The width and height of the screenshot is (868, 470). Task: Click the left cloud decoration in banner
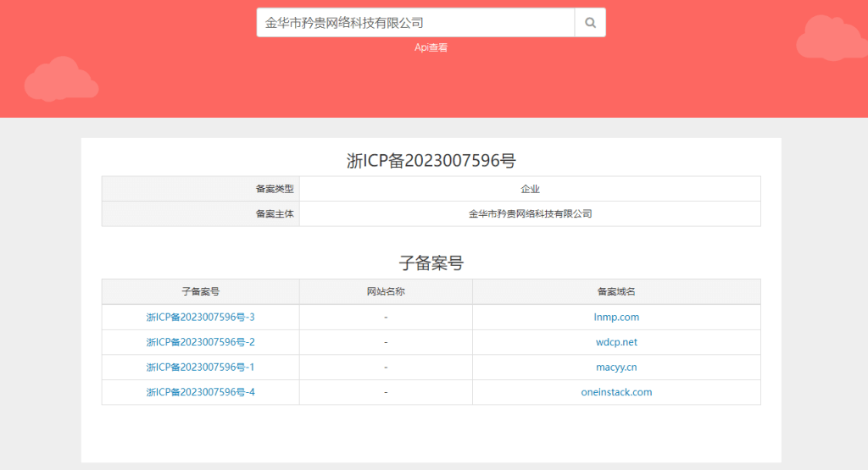coord(60,80)
